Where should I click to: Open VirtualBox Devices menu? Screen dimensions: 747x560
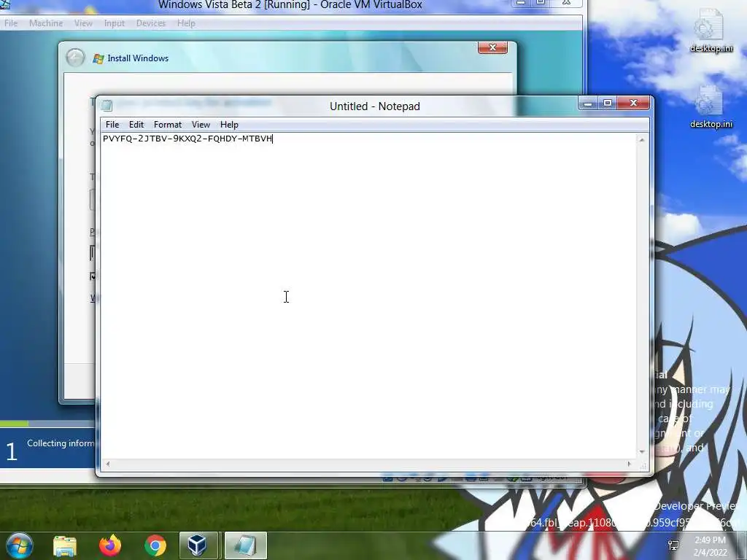coord(151,23)
